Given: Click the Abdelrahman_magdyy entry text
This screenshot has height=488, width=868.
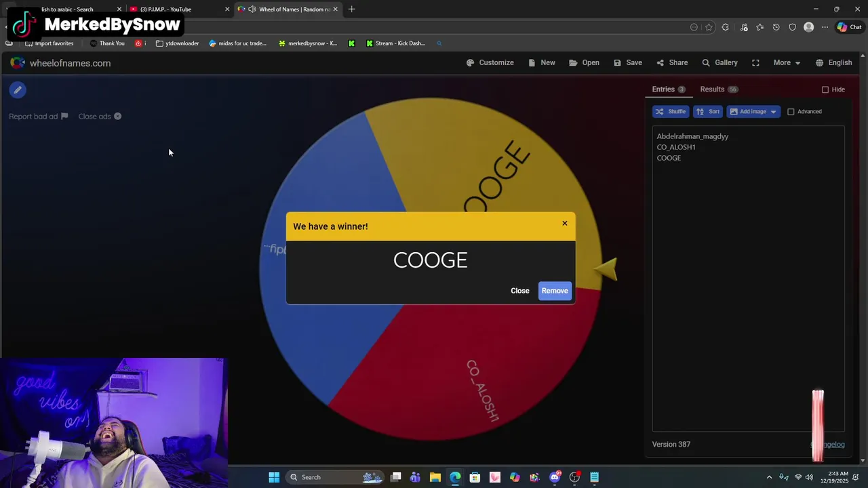Looking at the screenshot, I should click(692, 136).
